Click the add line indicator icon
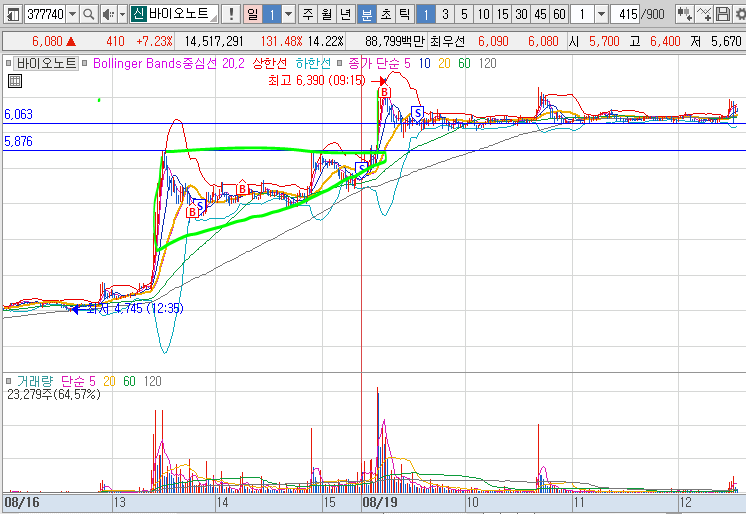The height and width of the screenshot is (514, 746). coord(704,14)
